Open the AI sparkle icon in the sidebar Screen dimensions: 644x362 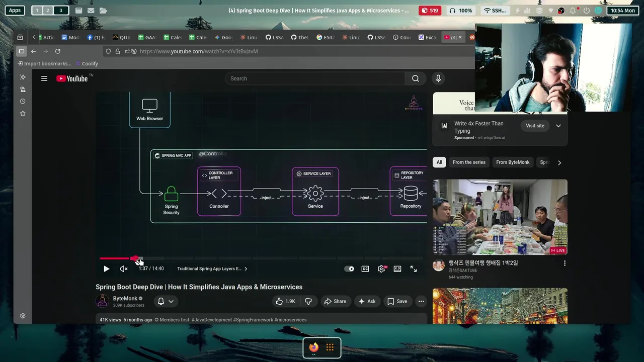(x=23, y=77)
